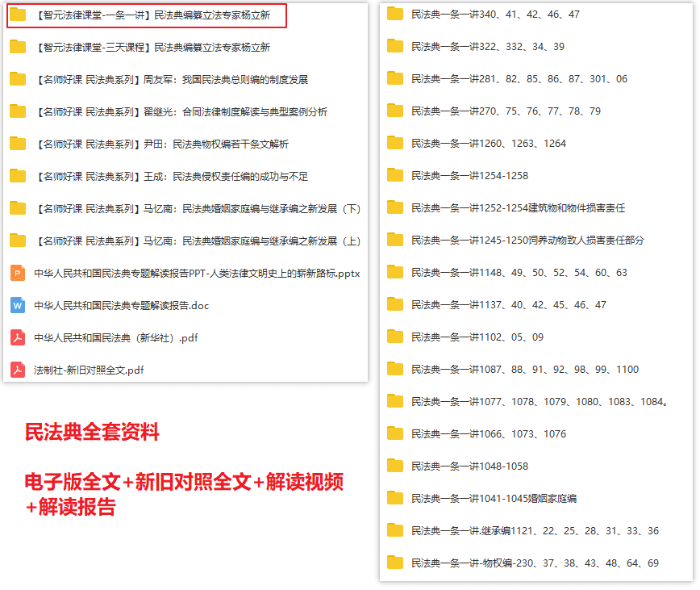The image size is (700, 590).
Task: Select name 民法典一条一讲1245-1250饲养动物致人损害责任部分
Action: tap(528, 241)
